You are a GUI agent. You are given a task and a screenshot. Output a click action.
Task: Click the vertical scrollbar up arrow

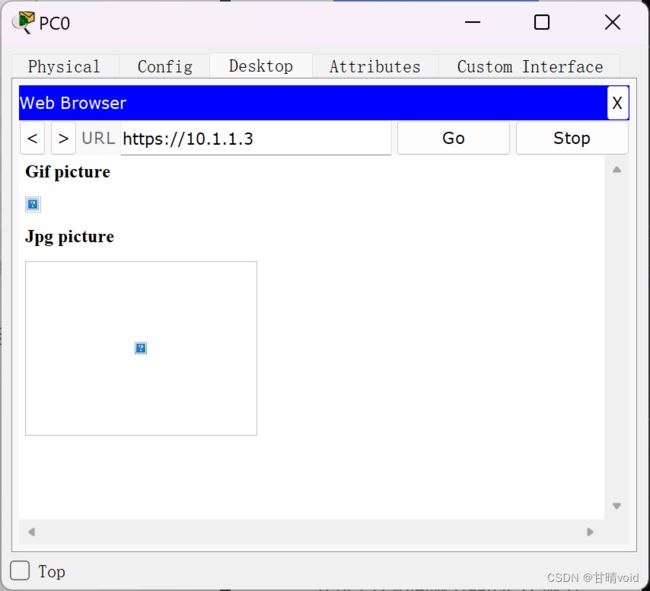pyautogui.click(x=617, y=169)
